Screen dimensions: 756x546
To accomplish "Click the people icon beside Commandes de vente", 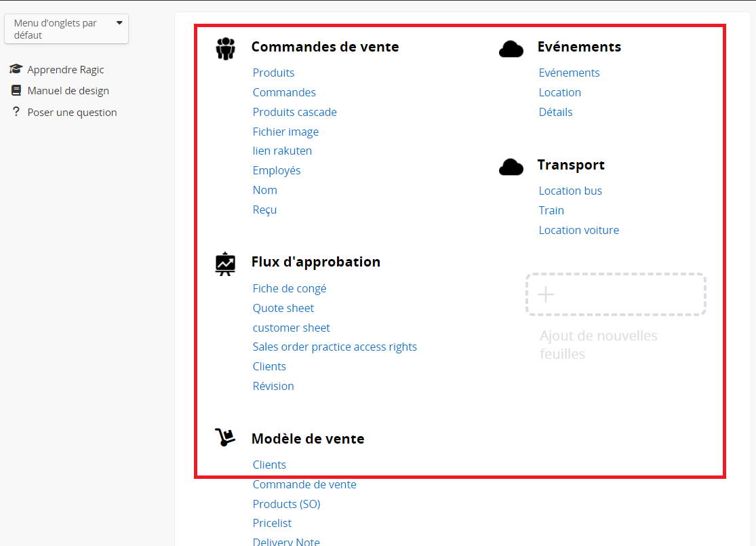I will [225, 48].
